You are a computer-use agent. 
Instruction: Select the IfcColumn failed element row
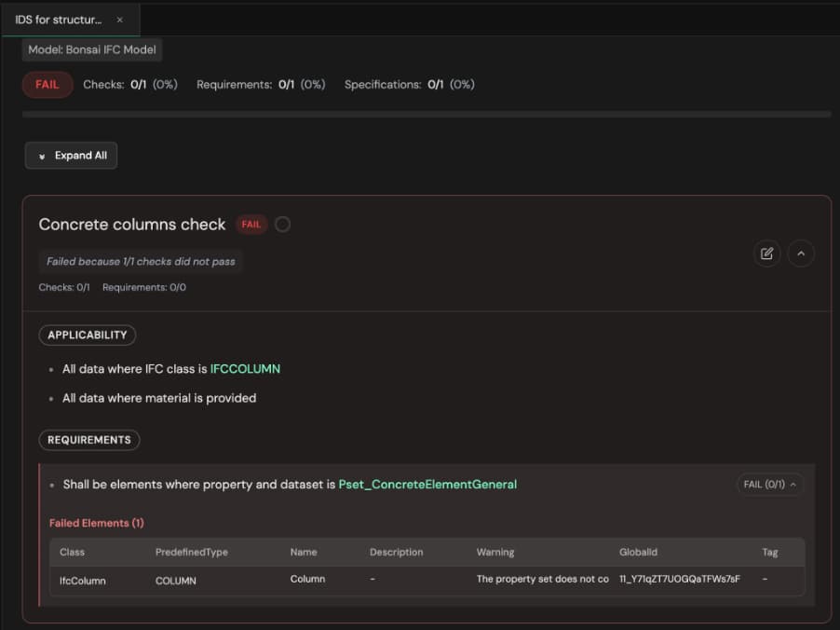tap(83, 581)
